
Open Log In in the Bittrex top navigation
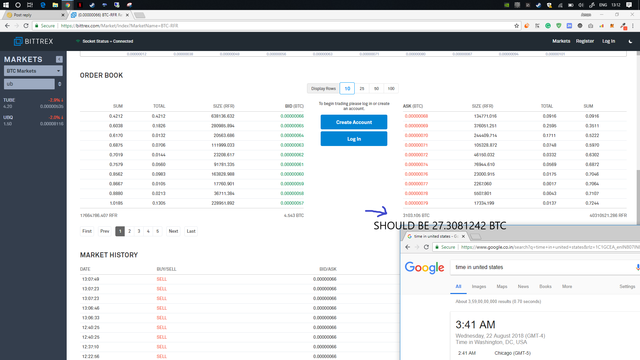click(x=608, y=41)
